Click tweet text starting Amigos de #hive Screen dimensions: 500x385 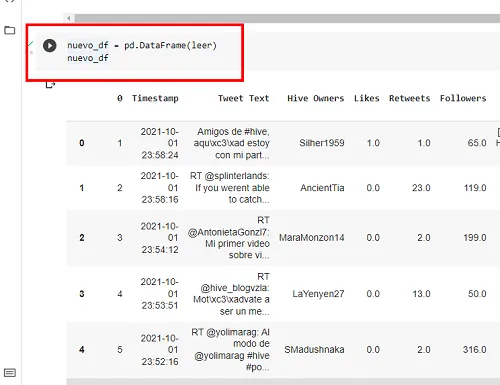point(232,143)
